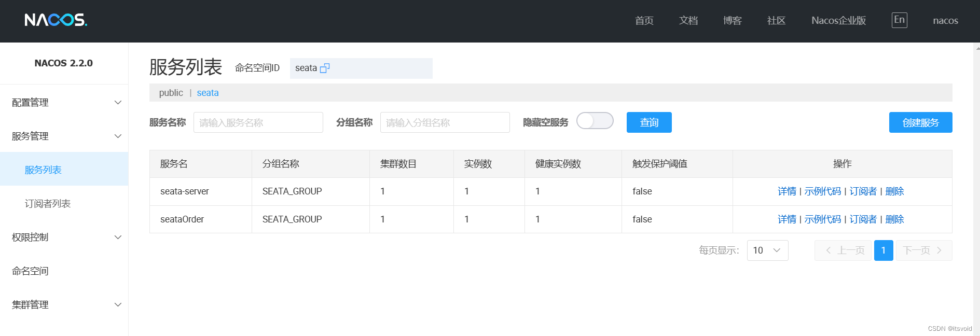980x336 pixels.
Task: Open 命名空间 in the sidebar
Action: point(30,271)
